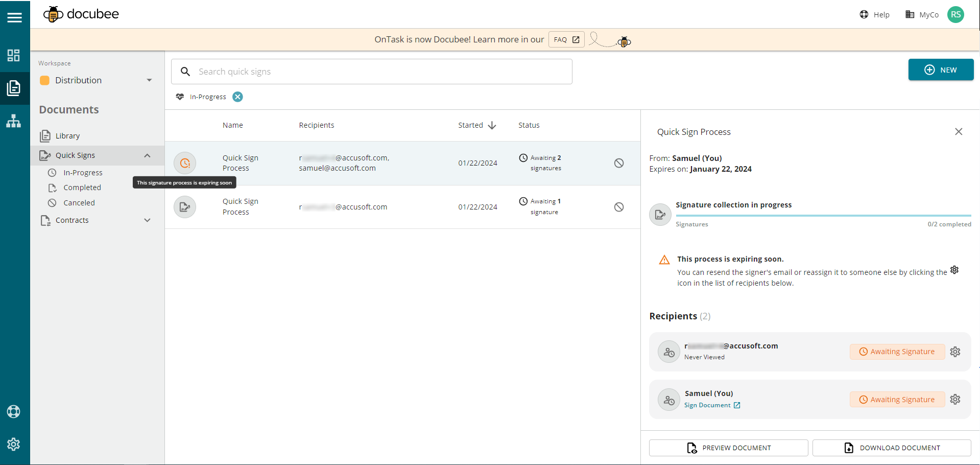Open the RS user avatar menu
The width and height of the screenshot is (980, 465).
pyautogui.click(x=955, y=14)
